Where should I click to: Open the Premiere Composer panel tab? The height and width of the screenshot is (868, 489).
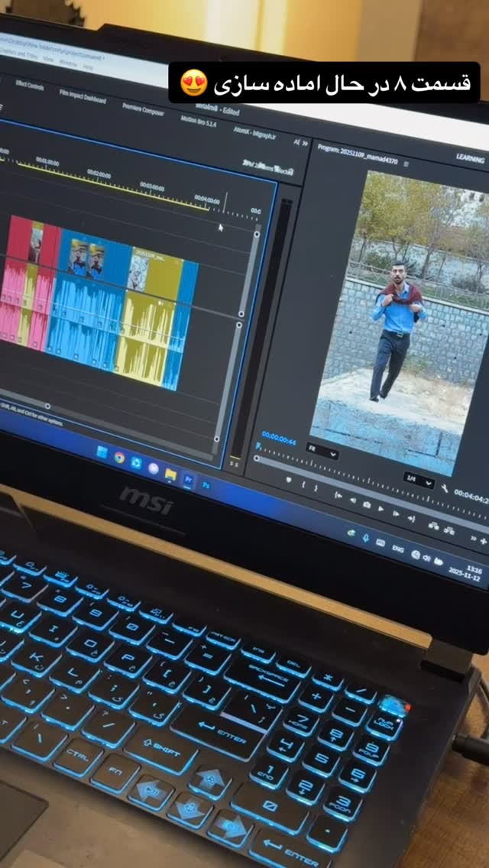click(x=143, y=108)
